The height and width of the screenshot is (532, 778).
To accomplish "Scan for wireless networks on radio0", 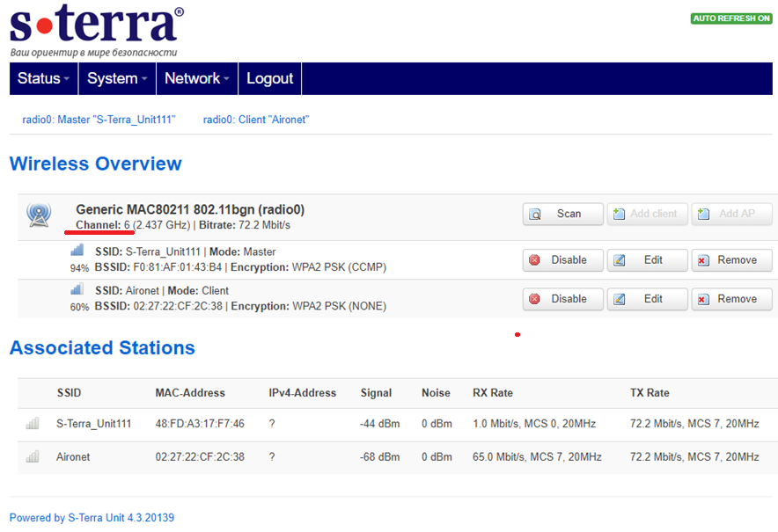I will (562, 215).
